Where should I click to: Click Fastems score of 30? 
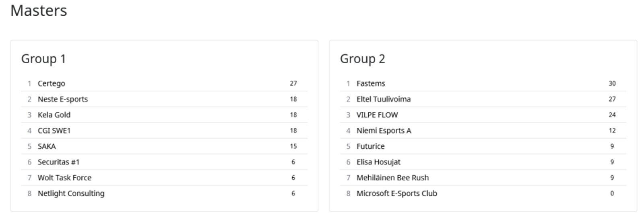612,83
